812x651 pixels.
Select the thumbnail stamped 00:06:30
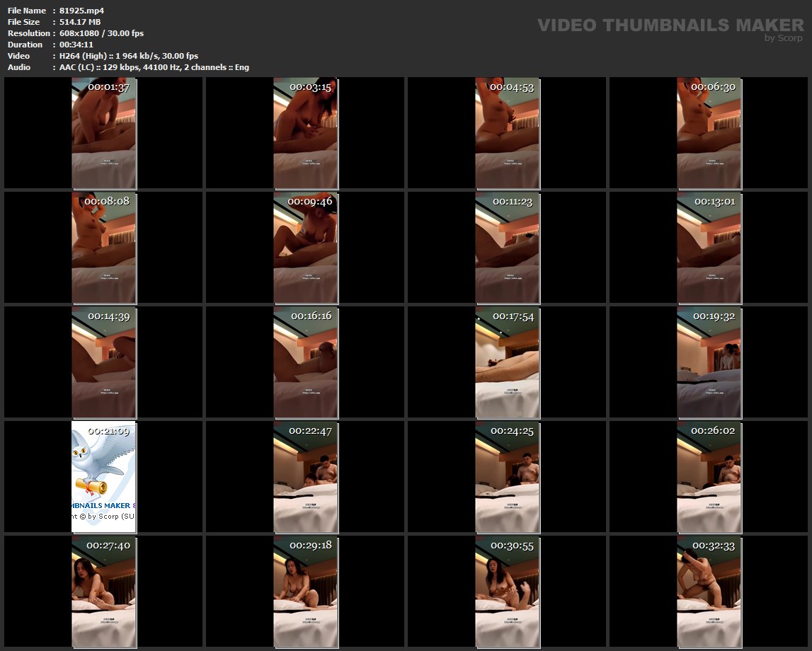coord(709,134)
